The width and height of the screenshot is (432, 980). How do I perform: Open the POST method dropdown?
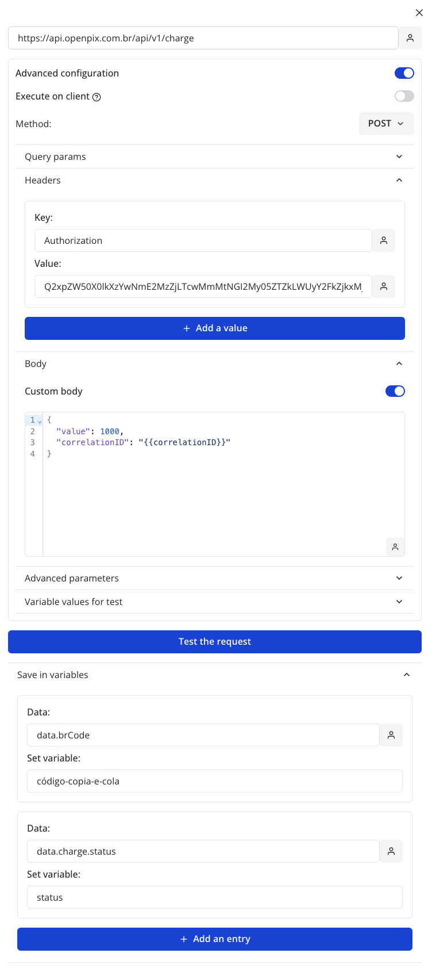point(386,124)
